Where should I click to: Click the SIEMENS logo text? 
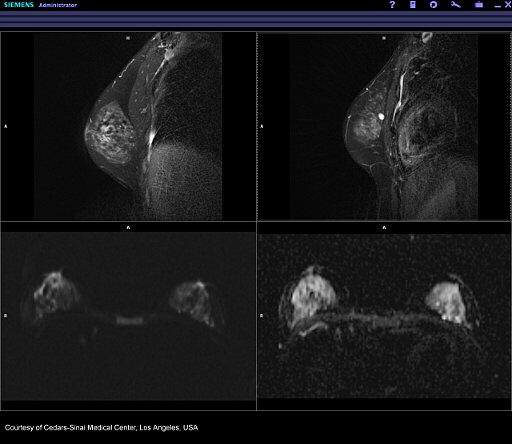pyautogui.click(x=19, y=5)
